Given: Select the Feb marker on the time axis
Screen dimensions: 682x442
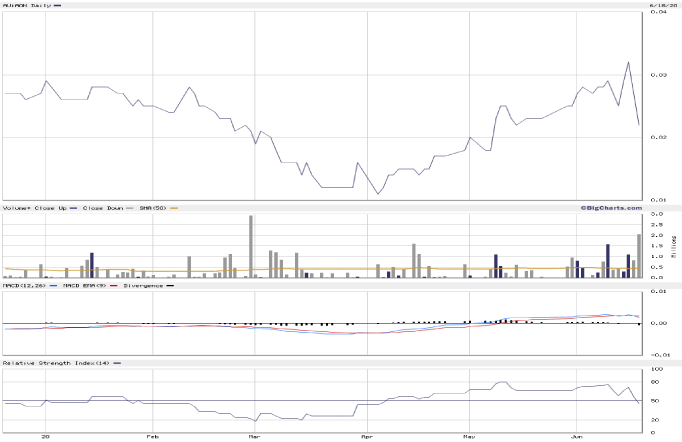Looking at the screenshot, I should pos(152,436).
